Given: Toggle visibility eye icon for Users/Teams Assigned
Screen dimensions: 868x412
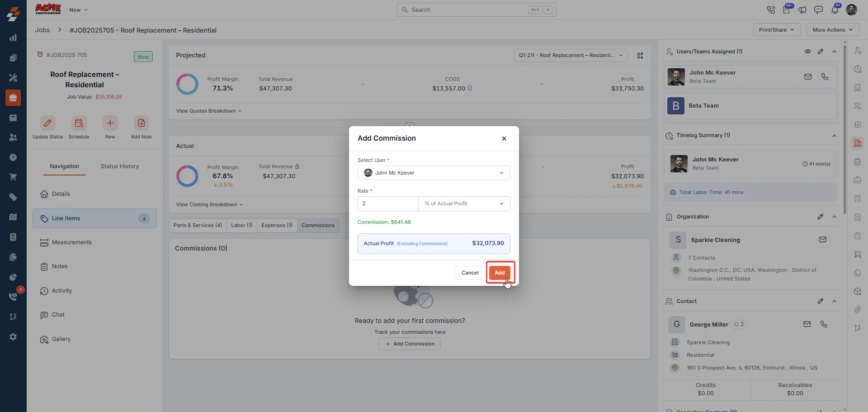Looking at the screenshot, I should coord(807,52).
